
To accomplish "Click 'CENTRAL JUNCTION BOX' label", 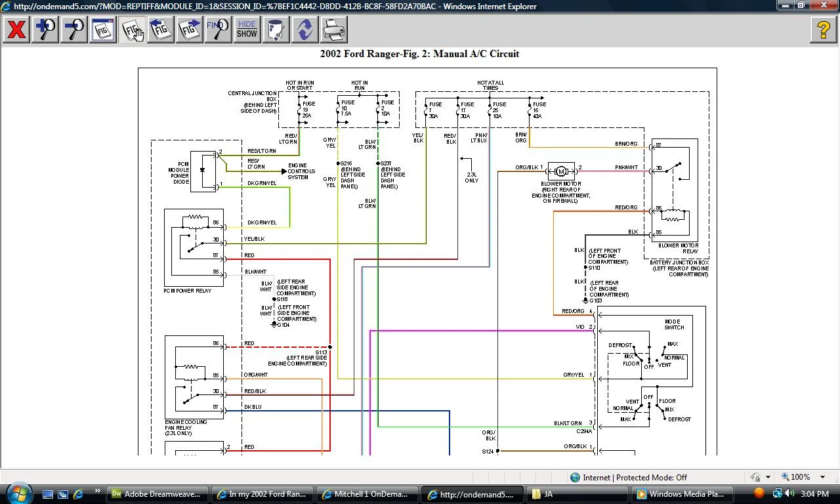I will pyautogui.click(x=253, y=96).
